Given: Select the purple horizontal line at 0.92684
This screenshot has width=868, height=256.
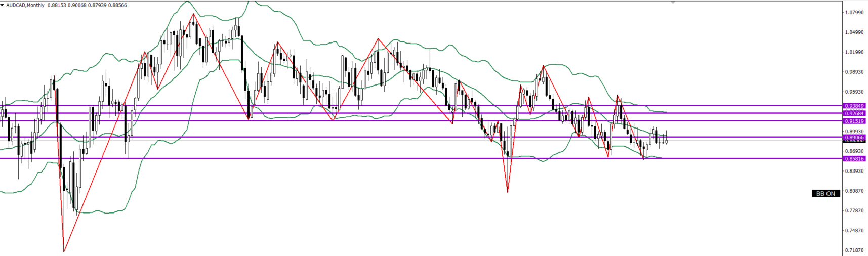Looking at the screenshot, I should pos(405,113).
